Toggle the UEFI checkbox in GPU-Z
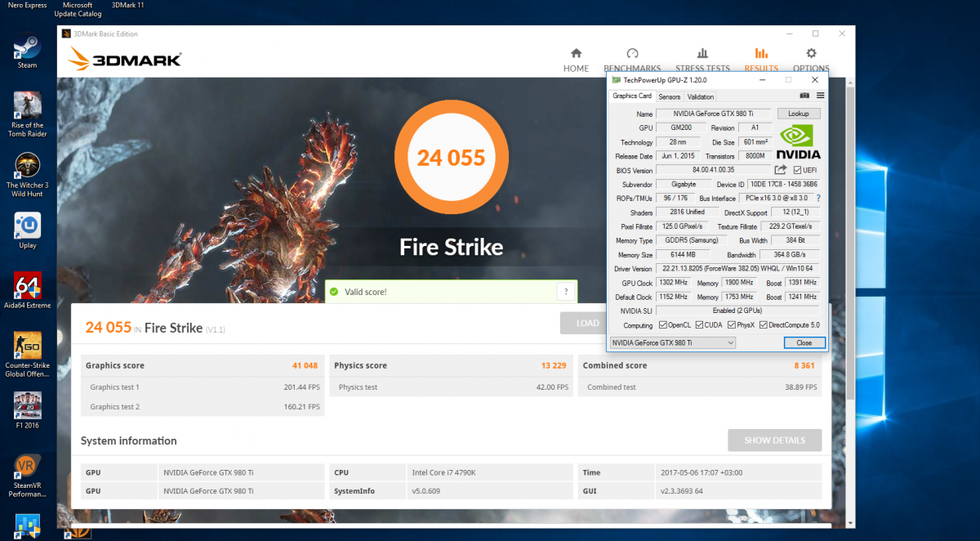This screenshot has height=541, width=980. pos(797,170)
